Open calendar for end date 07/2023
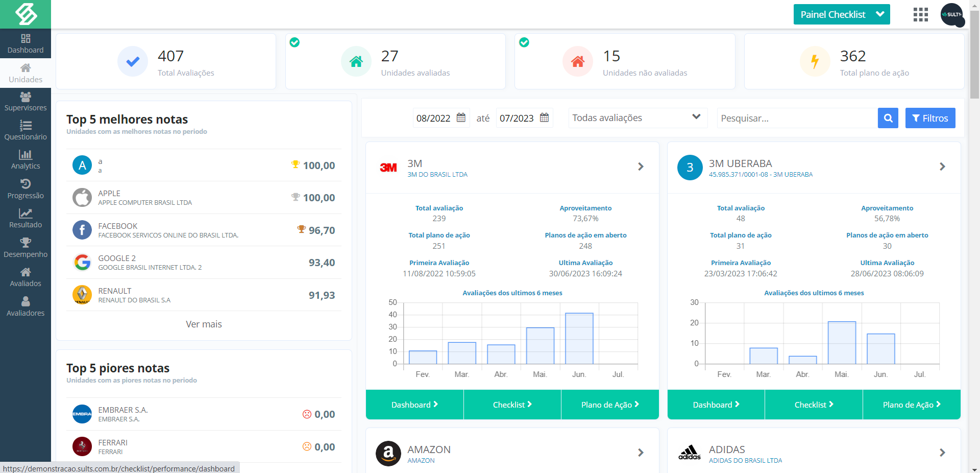 click(x=545, y=117)
